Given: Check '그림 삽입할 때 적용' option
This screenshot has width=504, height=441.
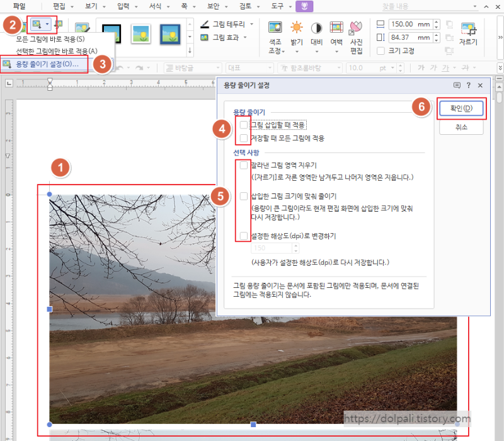Looking at the screenshot, I should [x=243, y=125].
